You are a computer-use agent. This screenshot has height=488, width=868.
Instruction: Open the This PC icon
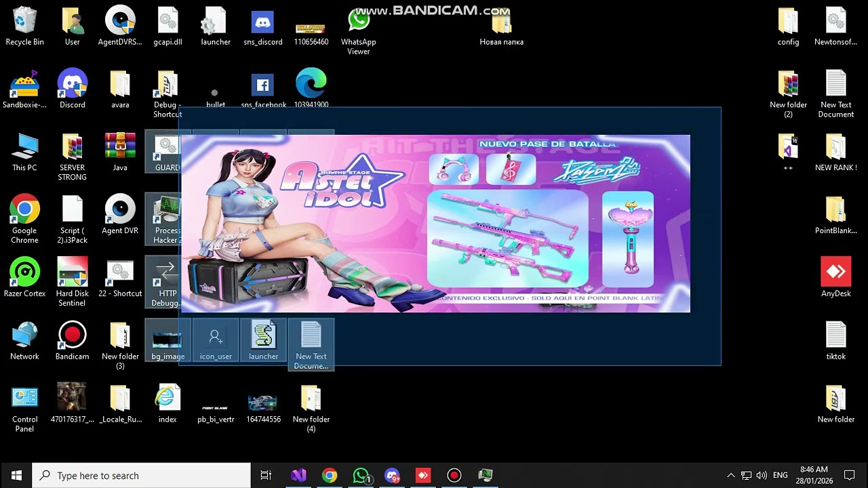(24, 153)
